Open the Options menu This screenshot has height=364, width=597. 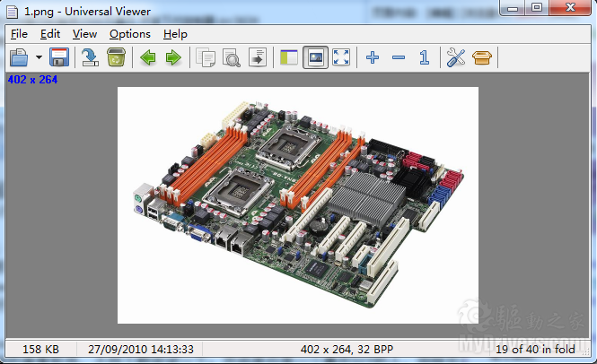point(130,33)
